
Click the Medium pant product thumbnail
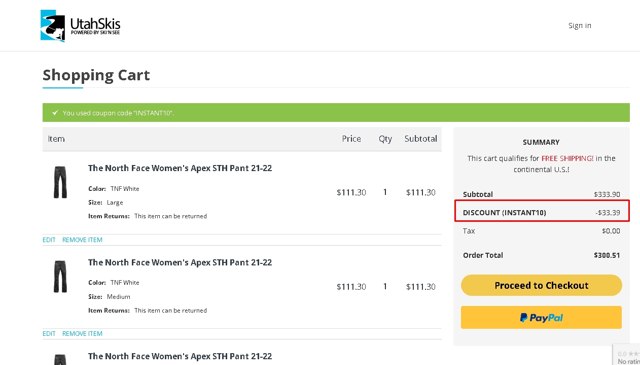click(60, 276)
